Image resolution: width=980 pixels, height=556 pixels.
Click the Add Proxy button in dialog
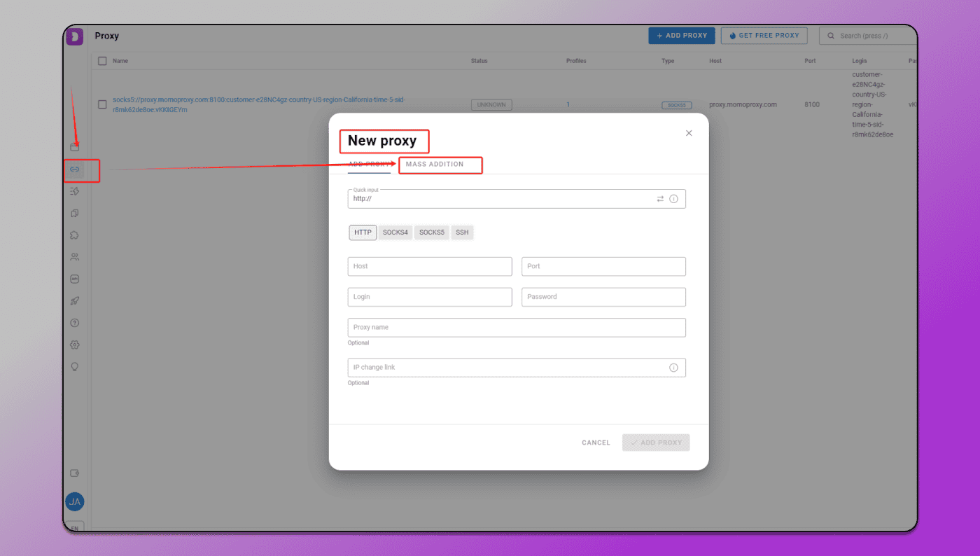click(656, 443)
